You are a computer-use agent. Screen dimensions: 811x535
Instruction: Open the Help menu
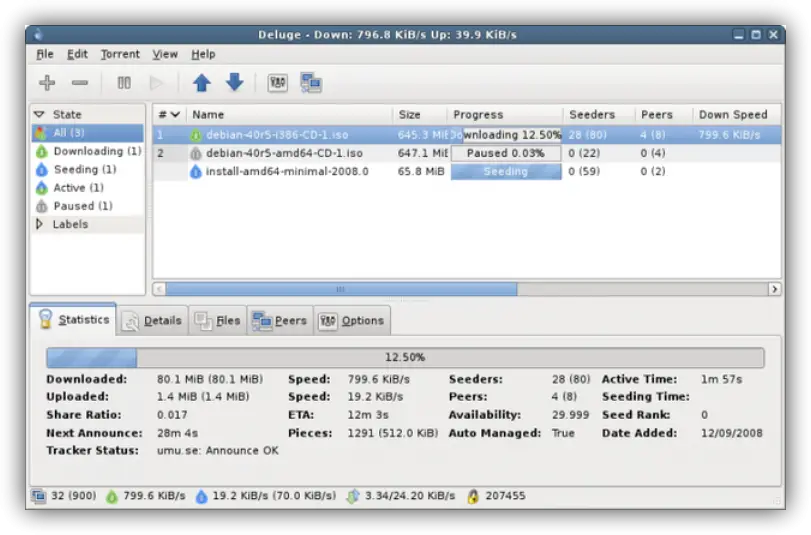tap(203, 54)
